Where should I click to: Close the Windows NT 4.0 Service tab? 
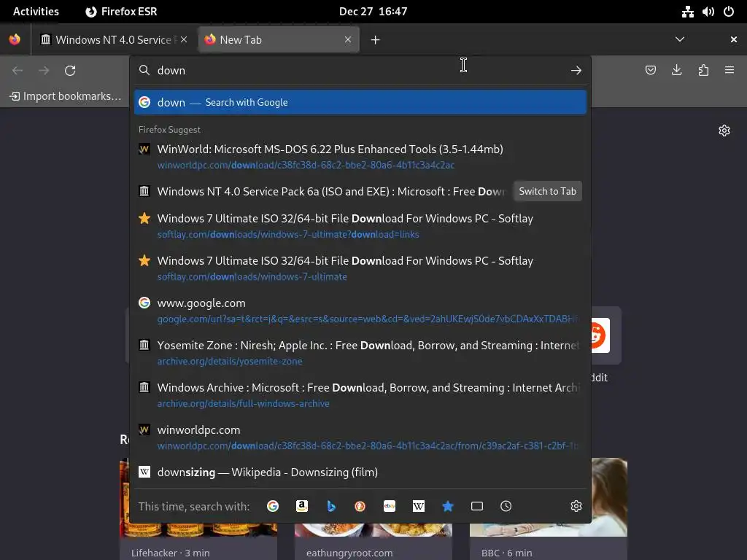tap(184, 39)
